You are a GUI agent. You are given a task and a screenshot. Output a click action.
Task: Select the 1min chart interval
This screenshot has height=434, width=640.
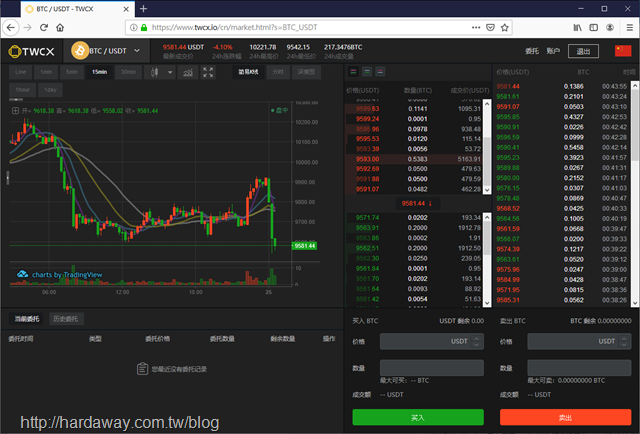coord(46,72)
